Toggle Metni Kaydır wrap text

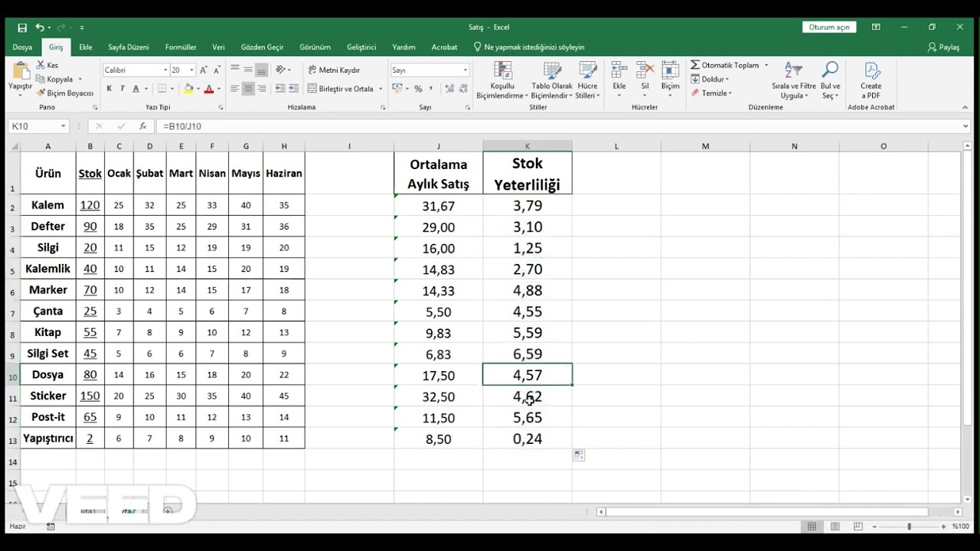(334, 70)
